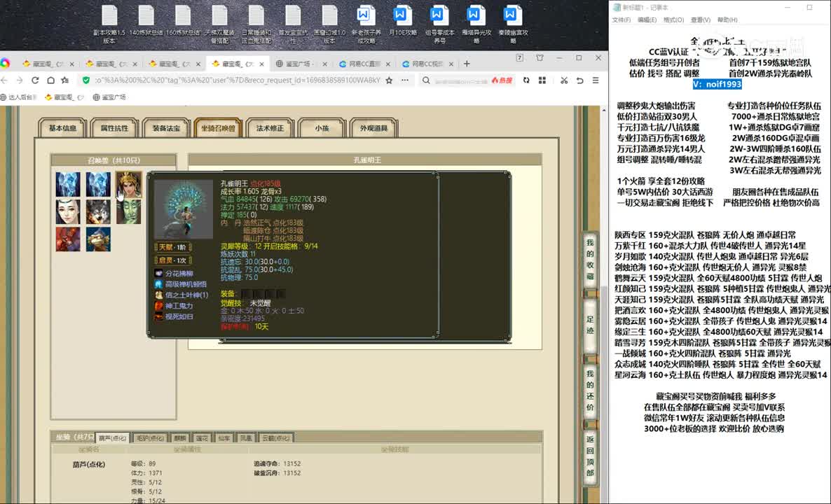Click the browser back arrow
Image resolution: width=831 pixels, height=504 pixels.
(4, 80)
